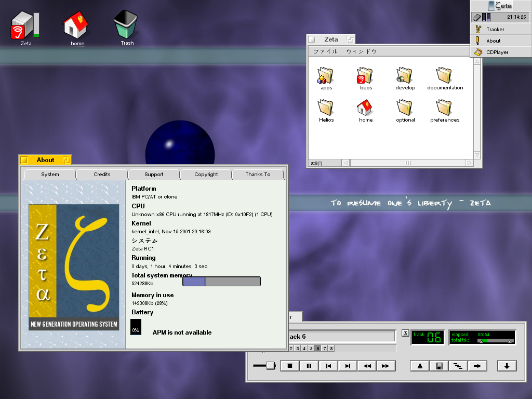Click the keyboard icon in Deskbar tray

[476, 17]
